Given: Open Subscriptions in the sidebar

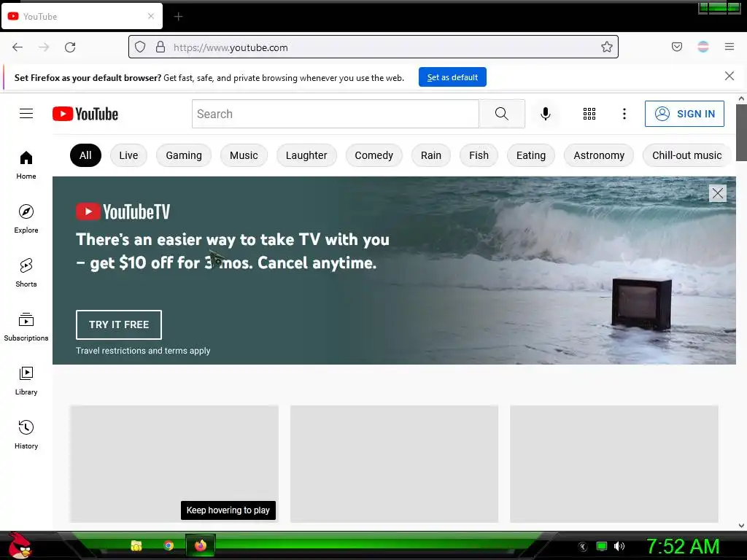Looking at the screenshot, I should 26,327.
